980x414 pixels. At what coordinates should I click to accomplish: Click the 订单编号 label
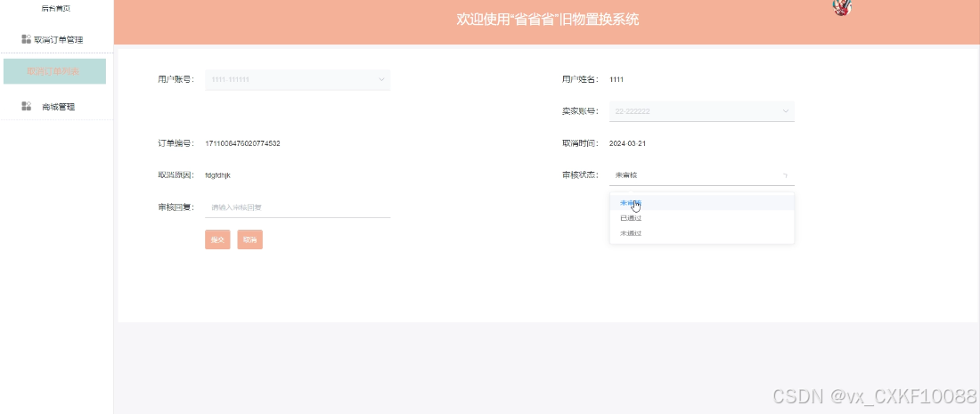pyautogui.click(x=176, y=143)
